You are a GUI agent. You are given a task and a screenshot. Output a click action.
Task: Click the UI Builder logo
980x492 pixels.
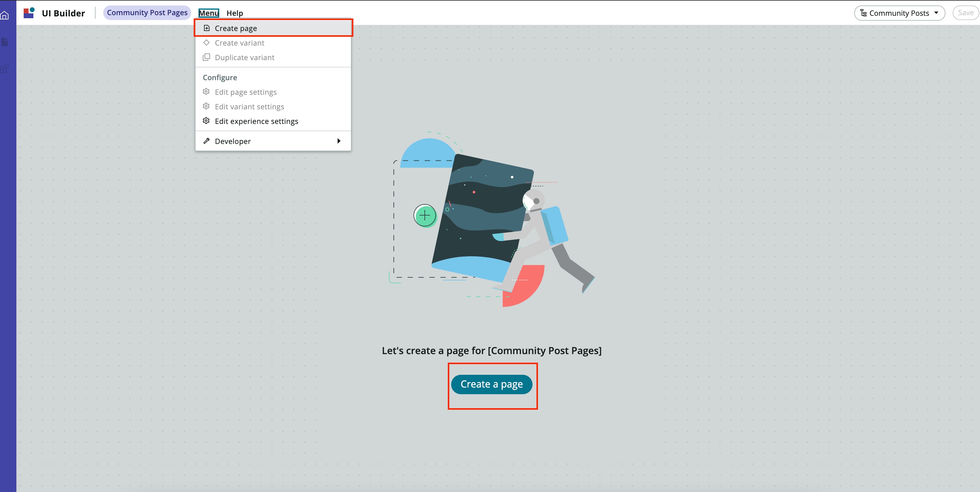29,12
